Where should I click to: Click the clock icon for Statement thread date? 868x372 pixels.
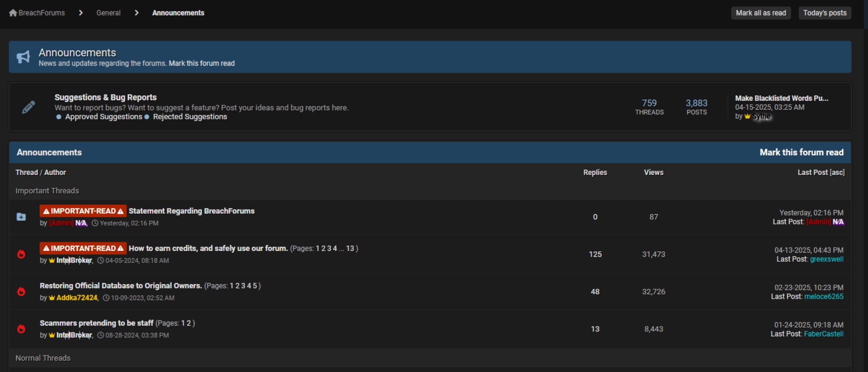click(x=95, y=223)
